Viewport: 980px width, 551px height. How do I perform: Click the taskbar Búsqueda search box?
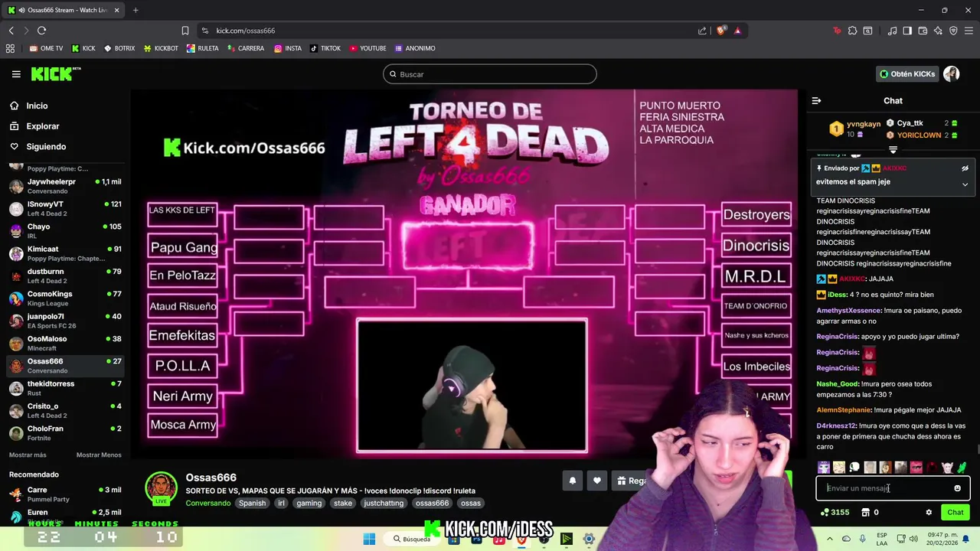click(412, 539)
